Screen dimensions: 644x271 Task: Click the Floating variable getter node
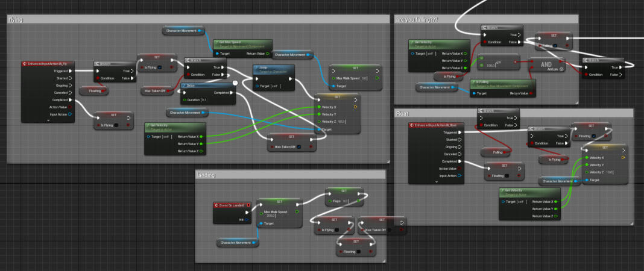pyautogui.click(x=93, y=90)
